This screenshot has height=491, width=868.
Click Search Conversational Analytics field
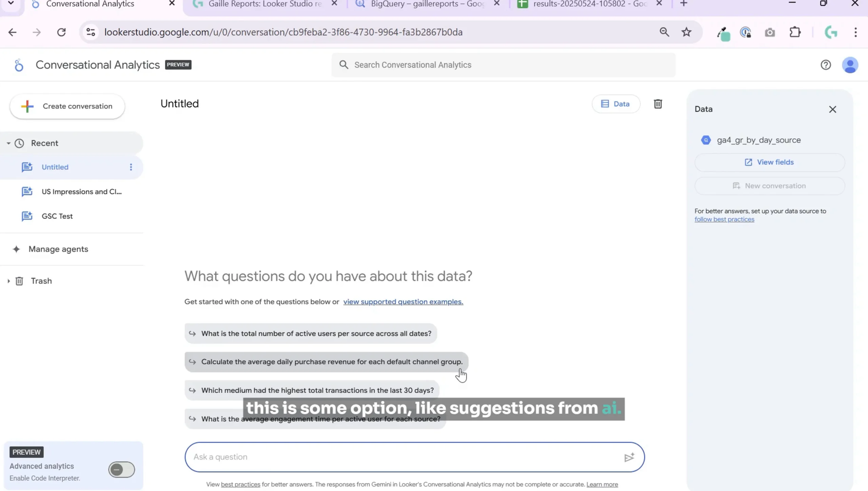pyautogui.click(x=503, y=65)
